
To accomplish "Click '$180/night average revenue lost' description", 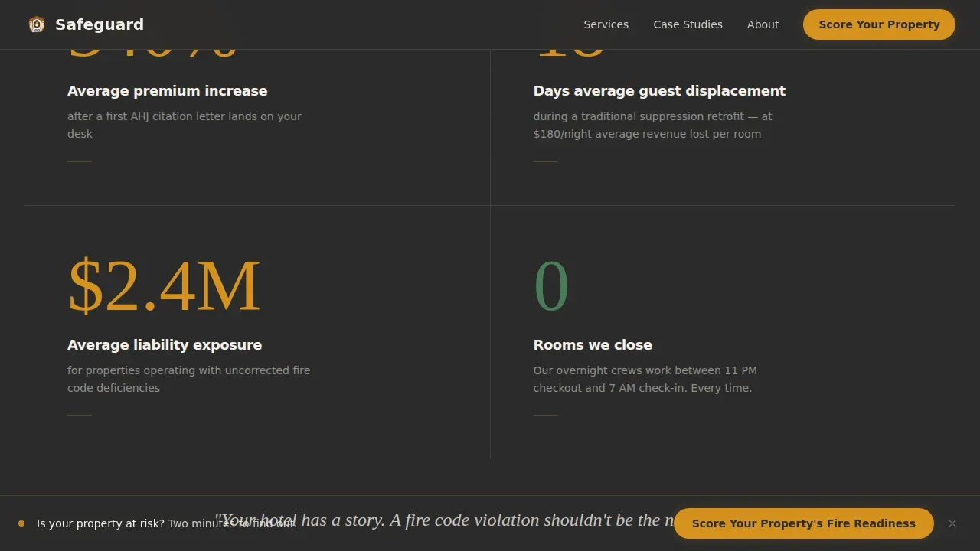I will coord(652,125).
